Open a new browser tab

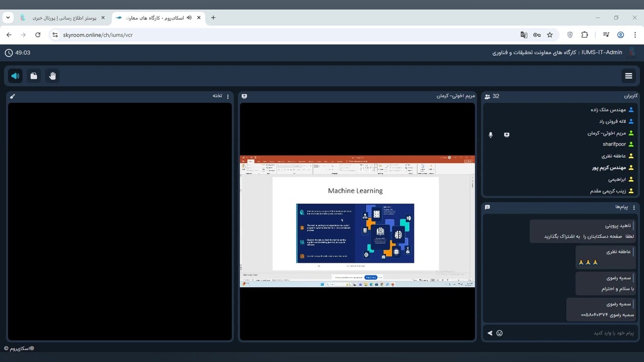[213, 18]
